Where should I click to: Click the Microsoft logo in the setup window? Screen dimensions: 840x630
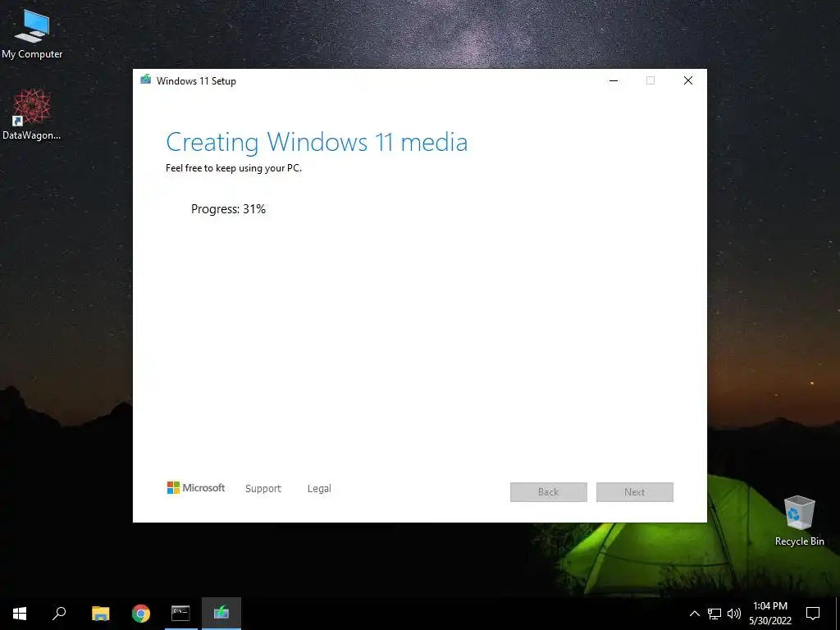point(195,487)
